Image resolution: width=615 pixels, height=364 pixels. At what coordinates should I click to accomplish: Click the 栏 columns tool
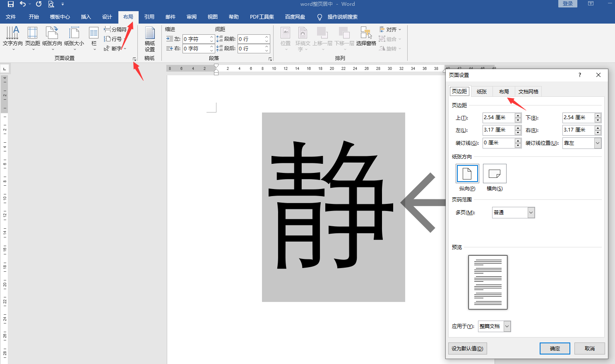[93, 38]
